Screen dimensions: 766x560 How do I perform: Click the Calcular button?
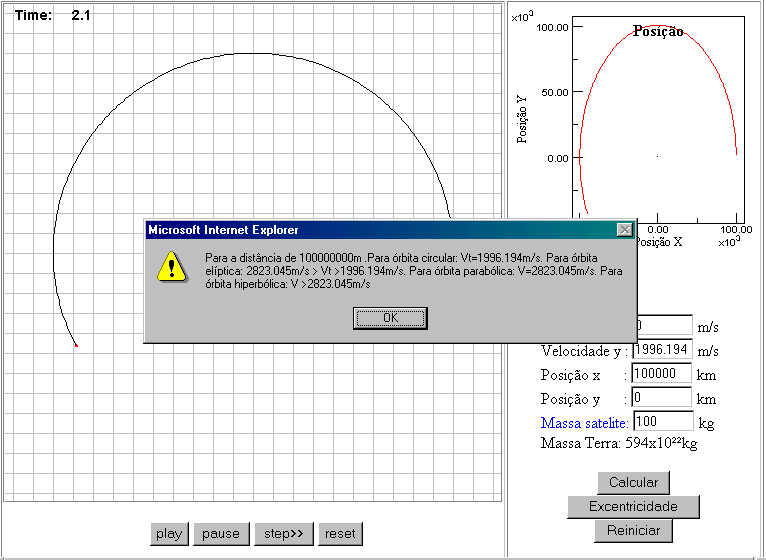click(x=633, y=483)
